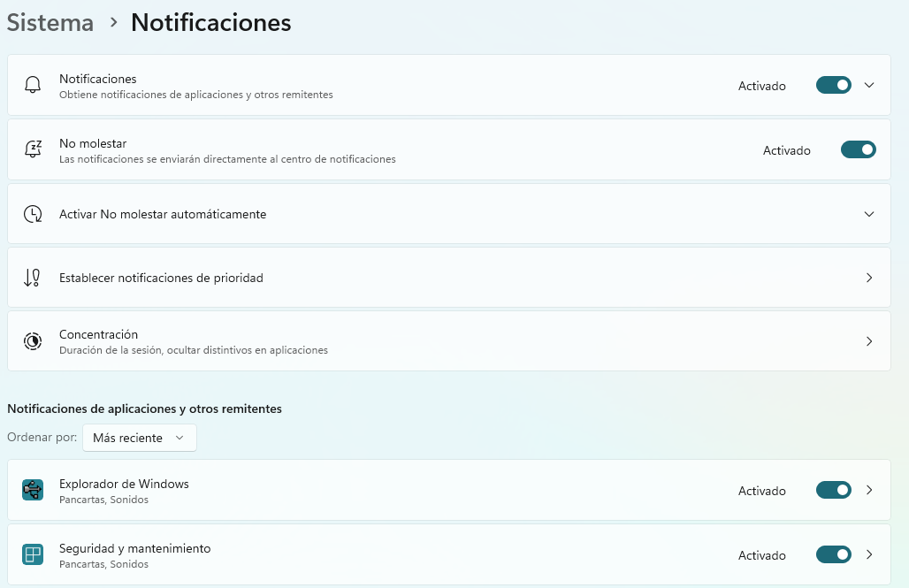Click the Notificaciones card title text
909x588 pixels.
(x=98, y=79)
